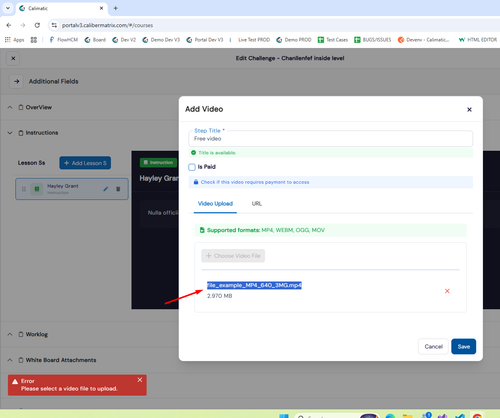Toggle the Is Paid checkbox

tap(192, 167)
